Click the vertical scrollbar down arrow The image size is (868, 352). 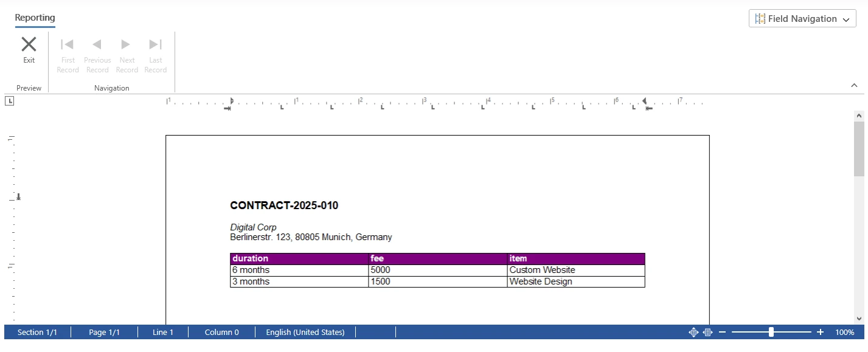click(x=859, y=317)
